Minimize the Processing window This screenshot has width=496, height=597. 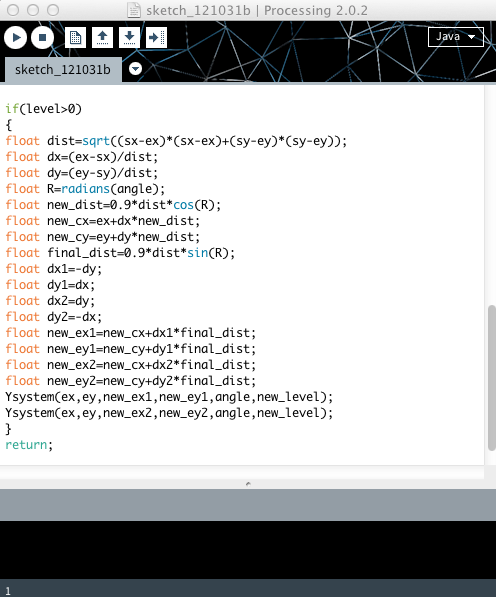tap(33, 10)
